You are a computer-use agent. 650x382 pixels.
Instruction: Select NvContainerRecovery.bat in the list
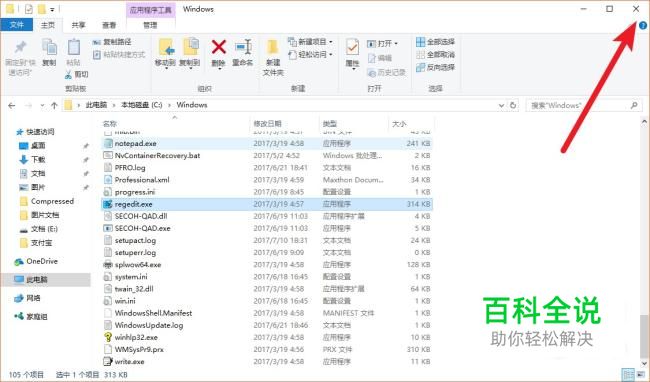click(x=267, y=155)
